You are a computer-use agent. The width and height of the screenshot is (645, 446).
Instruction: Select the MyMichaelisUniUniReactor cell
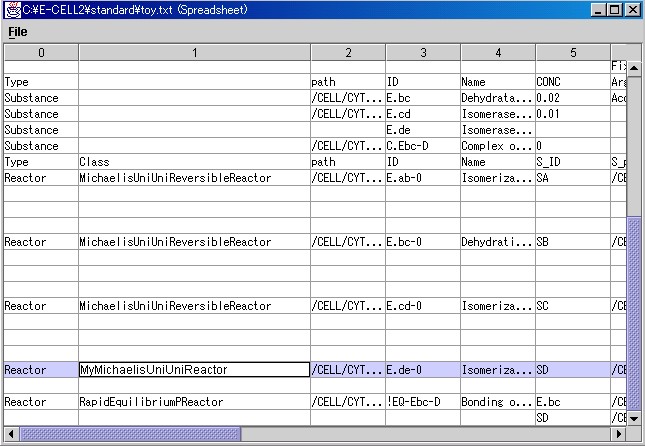[x=194, y=370]
